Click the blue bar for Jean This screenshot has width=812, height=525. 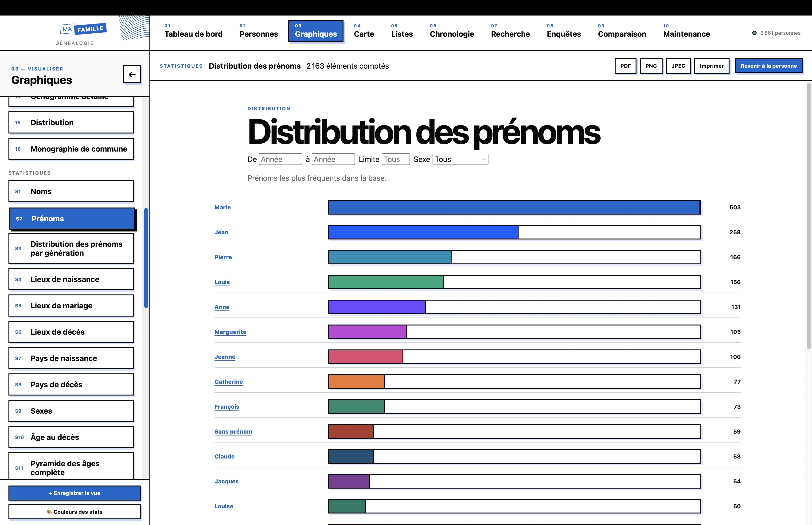[x=423, y=232]
